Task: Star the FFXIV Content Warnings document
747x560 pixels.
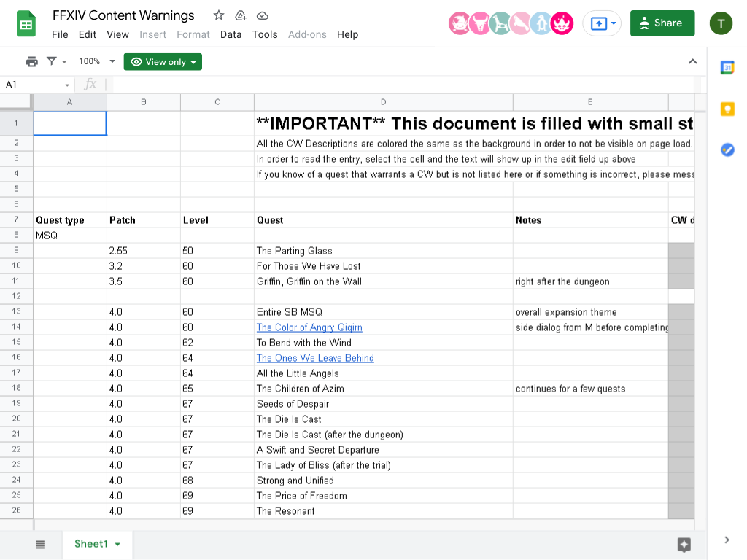Action: pos(219,15)
